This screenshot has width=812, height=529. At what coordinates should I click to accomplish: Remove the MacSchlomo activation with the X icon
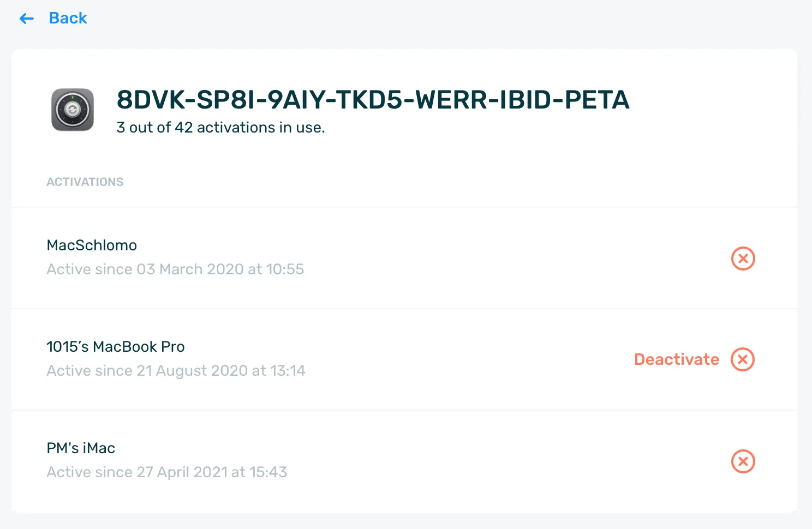pos(743,258)
